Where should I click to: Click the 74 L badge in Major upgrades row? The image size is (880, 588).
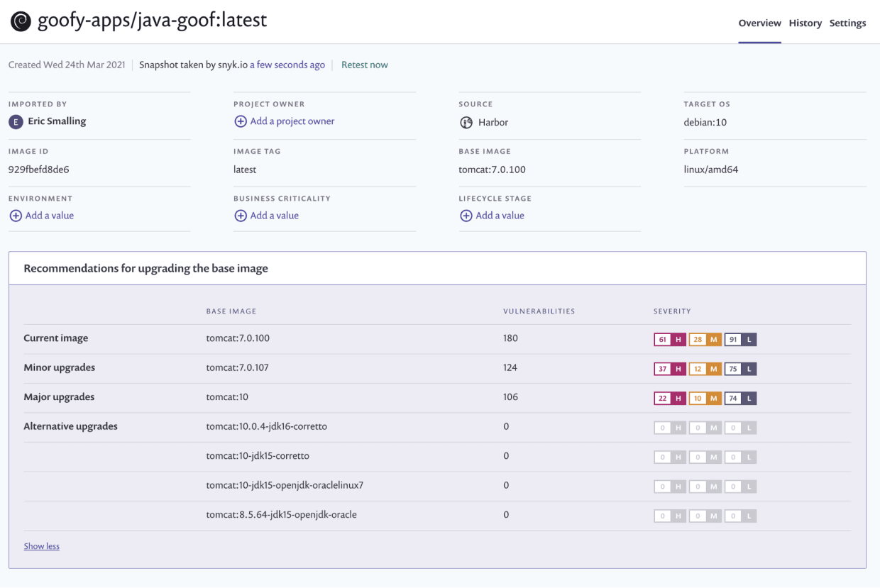coord(740,399)
